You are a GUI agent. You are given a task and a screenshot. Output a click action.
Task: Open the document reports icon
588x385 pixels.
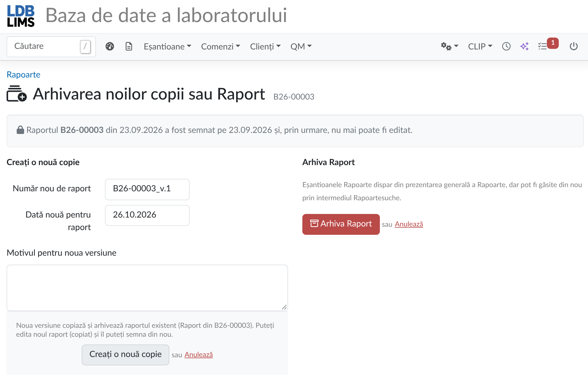coord(129,46)
